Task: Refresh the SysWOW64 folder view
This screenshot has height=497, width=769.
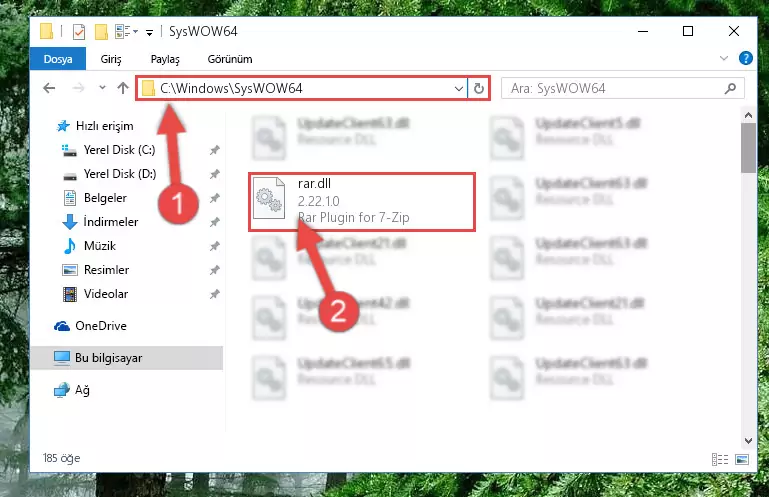Action: coord(479,89)
